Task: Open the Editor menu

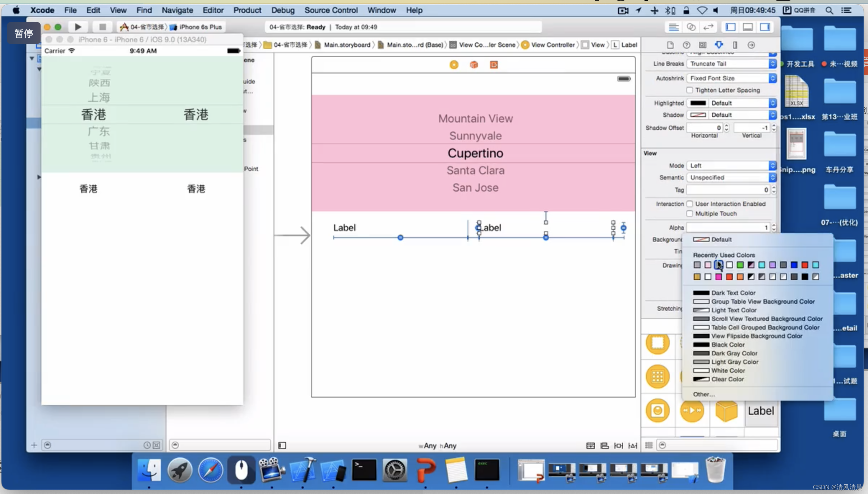Action: pyautogui.click(x=213, y=10)
